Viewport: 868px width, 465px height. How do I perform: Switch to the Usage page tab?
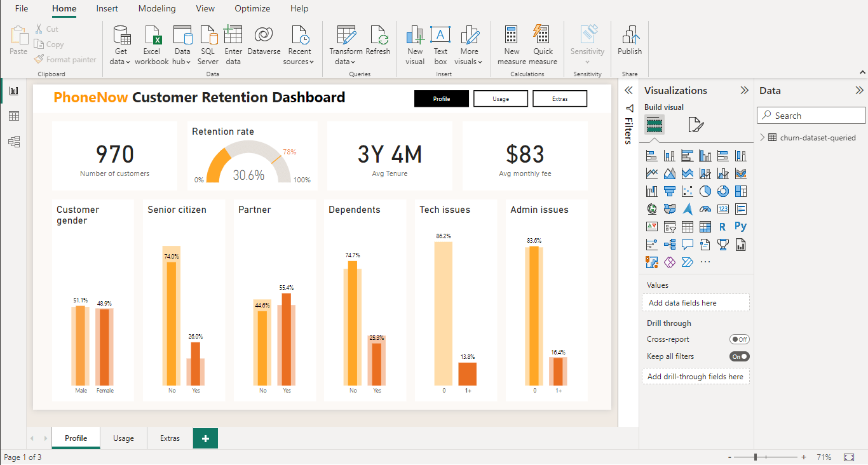pyautogui.click(x=123, y=438)
